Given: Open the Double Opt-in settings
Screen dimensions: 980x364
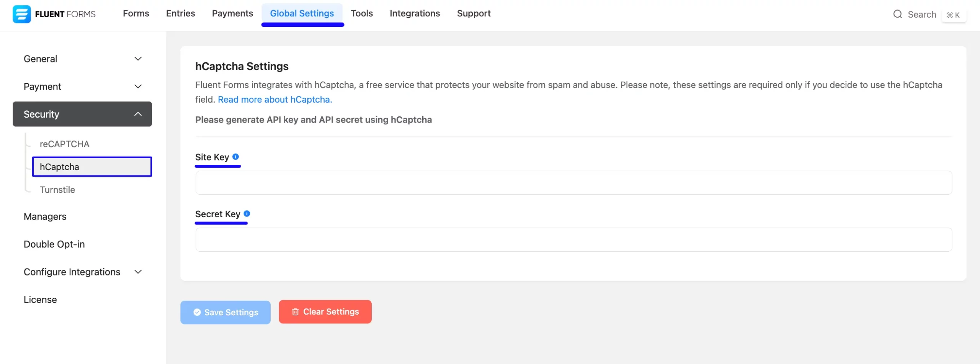Looking at the screenshot, I should [x=54, y=244].
